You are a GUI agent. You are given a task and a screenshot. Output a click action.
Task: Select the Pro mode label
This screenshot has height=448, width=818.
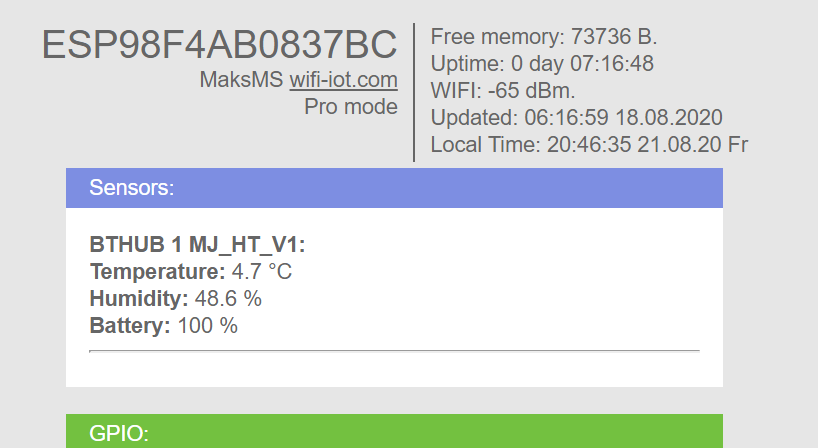pos(351,106)
